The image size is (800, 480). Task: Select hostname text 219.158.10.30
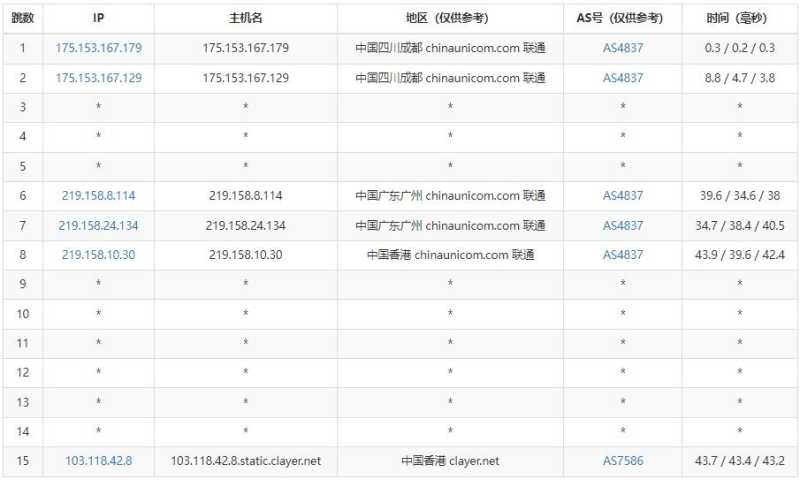pos(245,255)
